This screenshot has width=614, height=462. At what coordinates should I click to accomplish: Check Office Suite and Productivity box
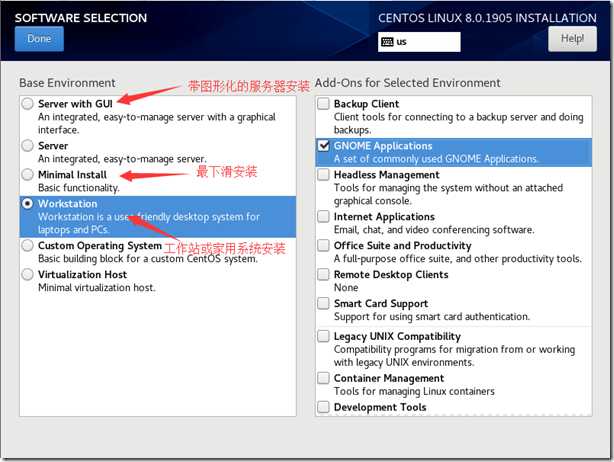point(323,245)
